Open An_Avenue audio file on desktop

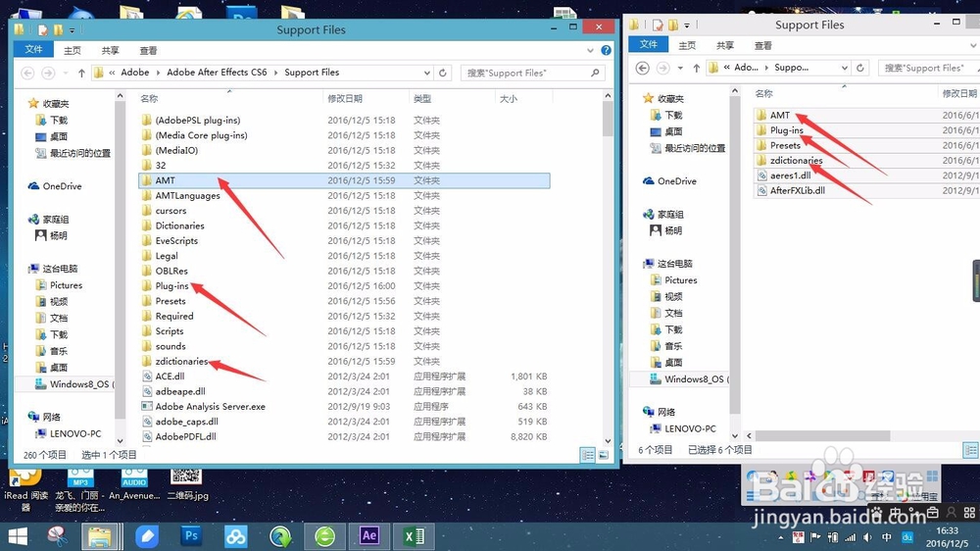click(x=134, y=483)
